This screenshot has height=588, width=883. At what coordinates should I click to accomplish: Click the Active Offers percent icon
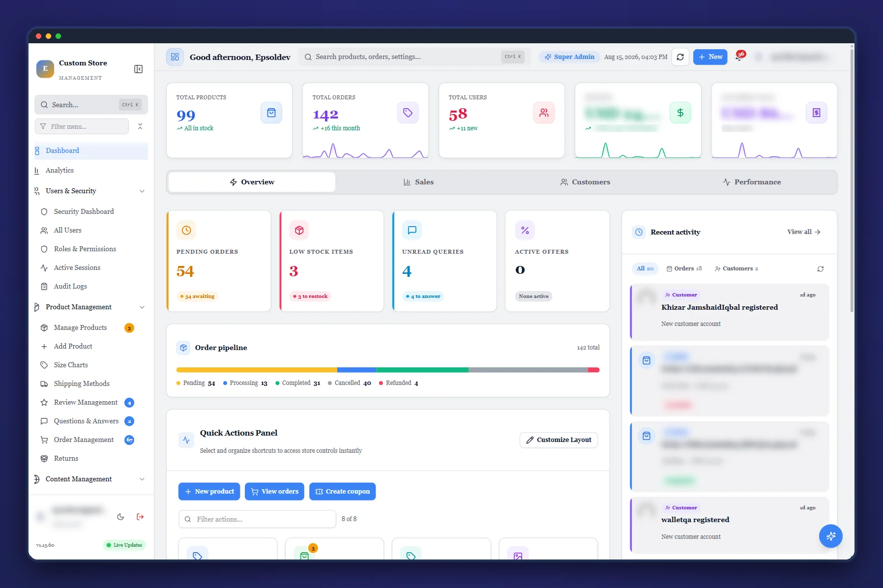[x=525, y=230]
